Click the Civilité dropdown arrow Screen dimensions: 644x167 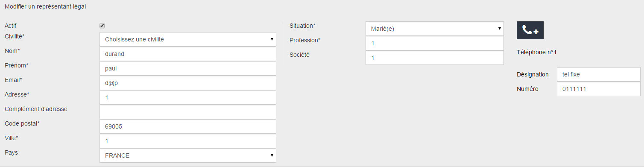coord(272,39)
